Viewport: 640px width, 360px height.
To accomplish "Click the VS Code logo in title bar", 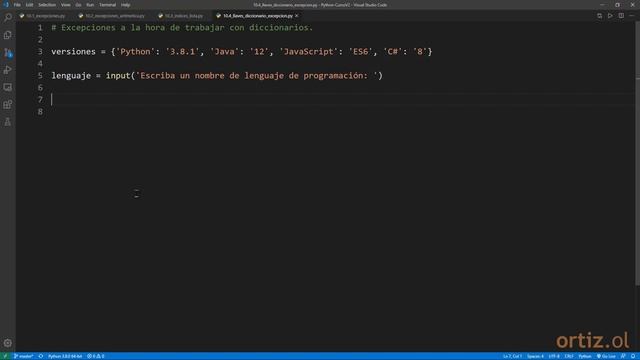I will click(x=6, y=5).
